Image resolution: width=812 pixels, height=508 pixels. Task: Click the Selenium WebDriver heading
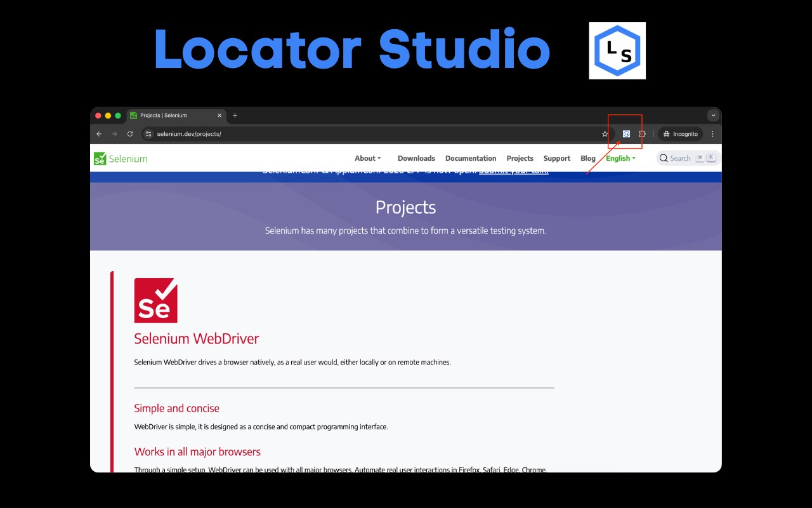[197, 338]
